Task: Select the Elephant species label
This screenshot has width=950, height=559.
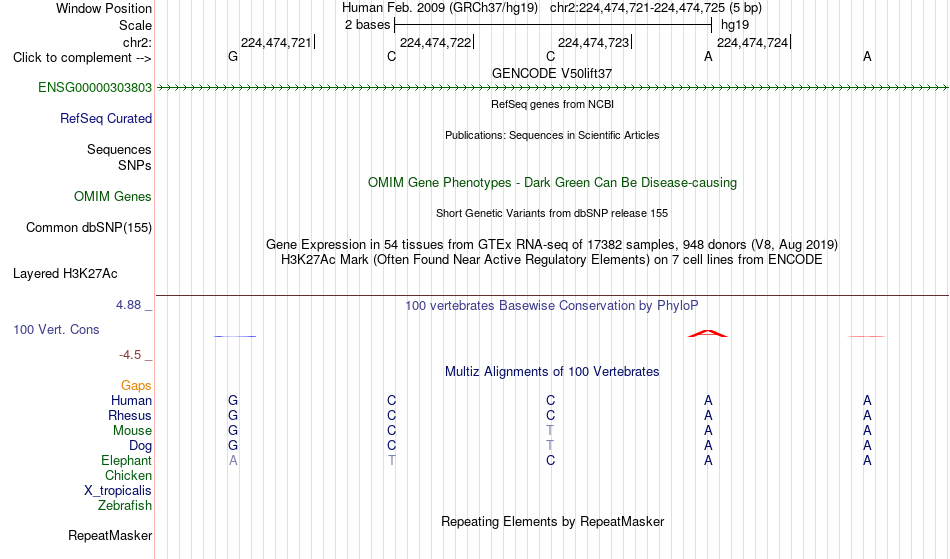Action: point(126,461)
